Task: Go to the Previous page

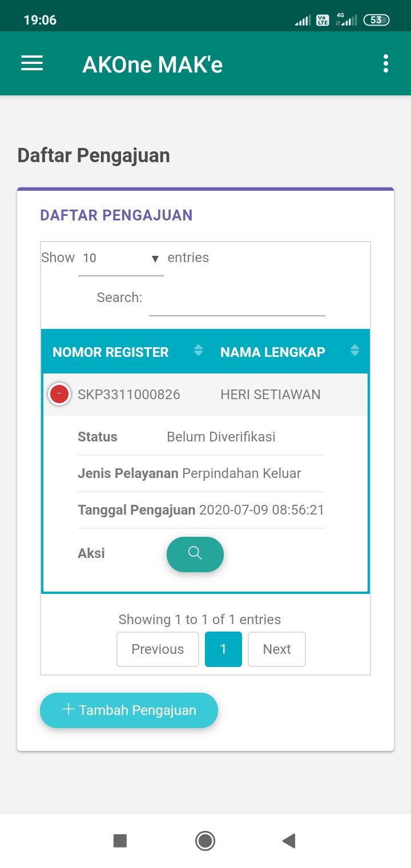Action: (158, 649)
